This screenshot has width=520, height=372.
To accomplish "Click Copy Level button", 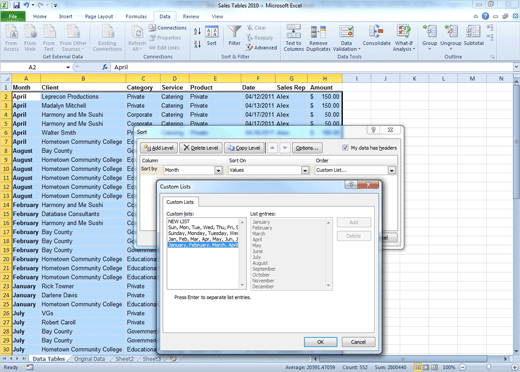I will pyautogui.click(x=244, y=148).
